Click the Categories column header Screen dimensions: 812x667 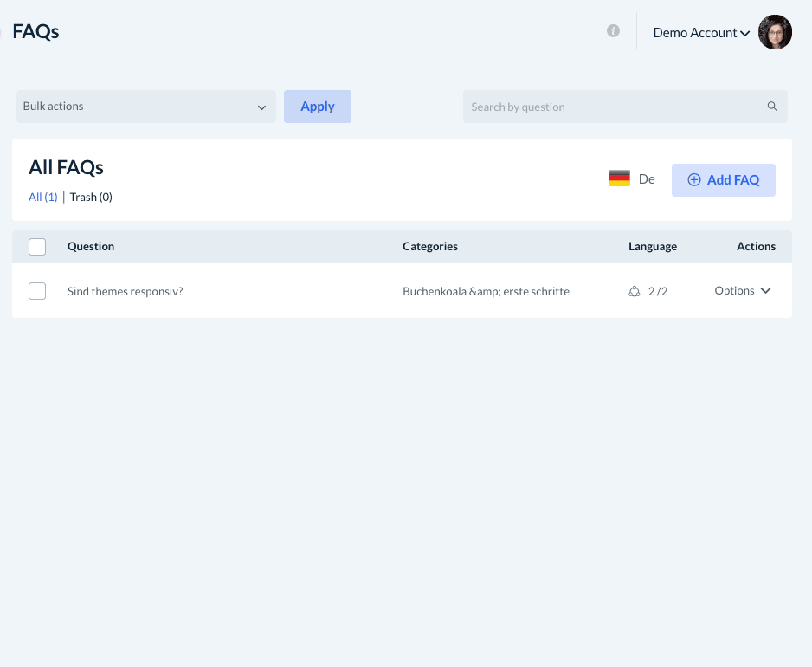point(430,246)
